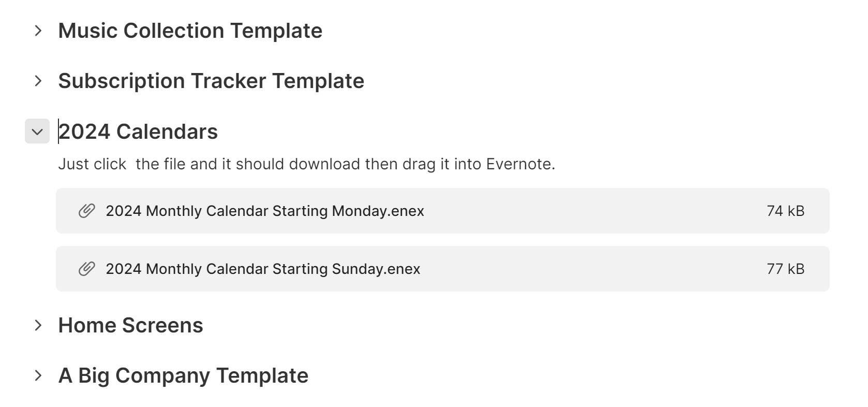This screenshot has width=868, height=407.
Task: Click the 74 kB file size label
Action: [x=785, y=211]
